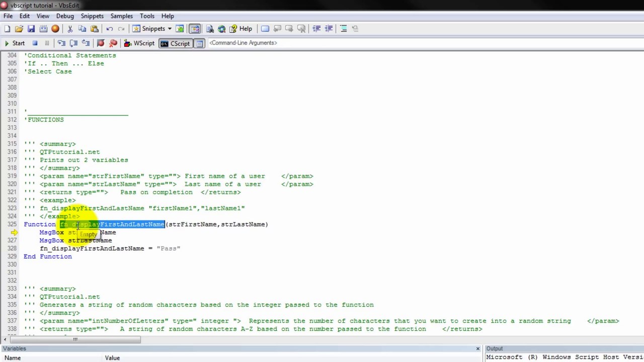Select the CScript host toggle
The width and height of the screenshot is (644, 362).
(x=175, y=43)
